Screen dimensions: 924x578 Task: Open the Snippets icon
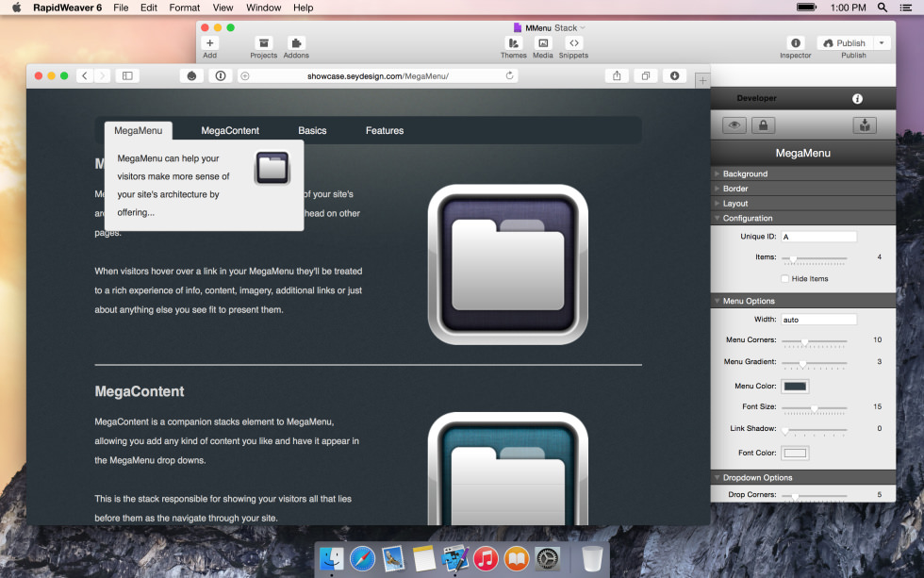click(x=573, y=43)
